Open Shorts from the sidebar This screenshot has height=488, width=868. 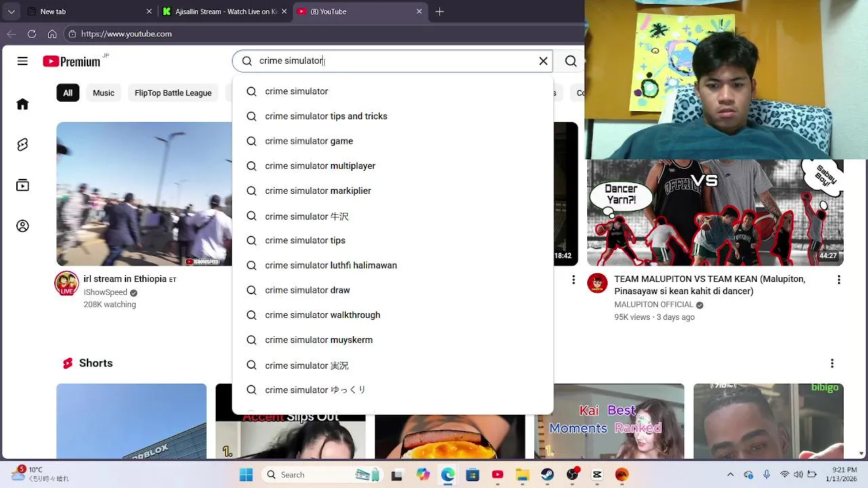point(22,144)
